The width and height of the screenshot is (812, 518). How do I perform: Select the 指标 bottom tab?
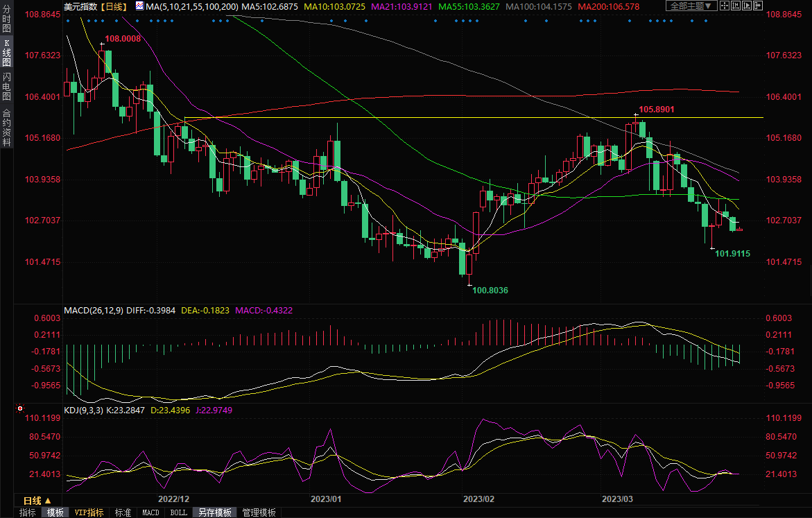(28, 512)
